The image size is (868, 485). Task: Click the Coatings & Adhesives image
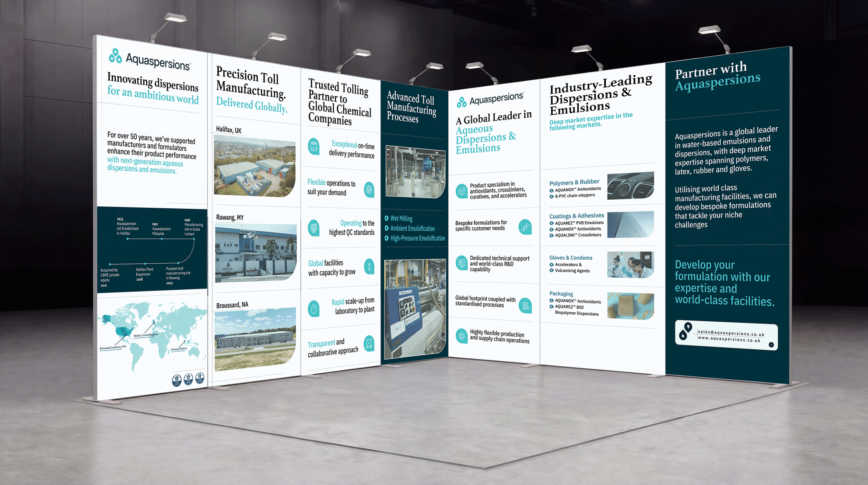pos(631,224)
